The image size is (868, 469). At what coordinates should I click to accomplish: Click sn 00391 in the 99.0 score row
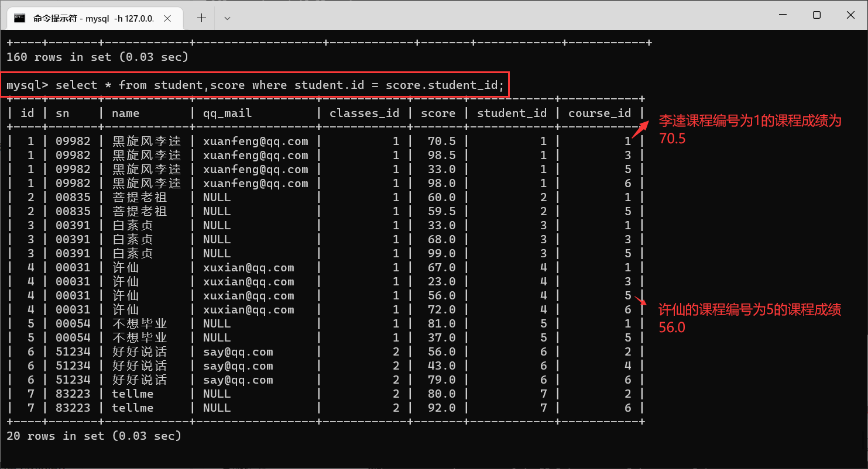pyautogui.click(x=73, y=253)
